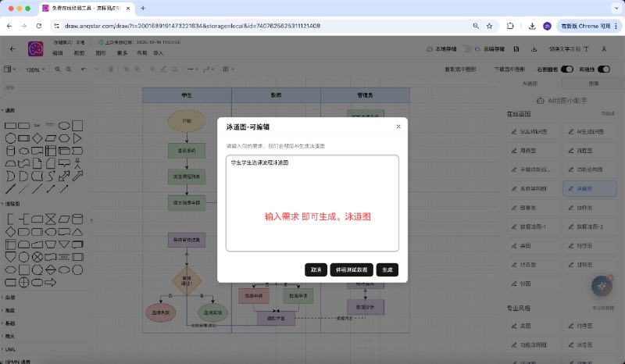Click the 体验测试数据 button
625x364 pixels.
[352, 270]
